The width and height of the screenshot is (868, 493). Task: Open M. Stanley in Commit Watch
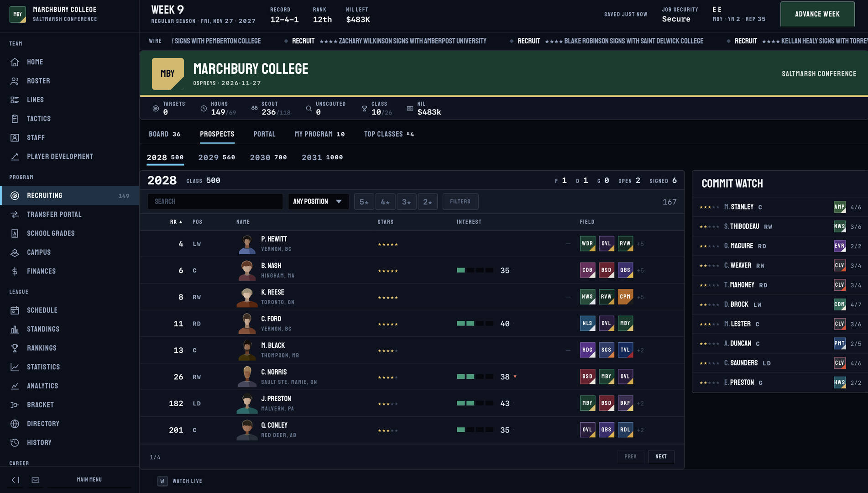coord(780,207)
